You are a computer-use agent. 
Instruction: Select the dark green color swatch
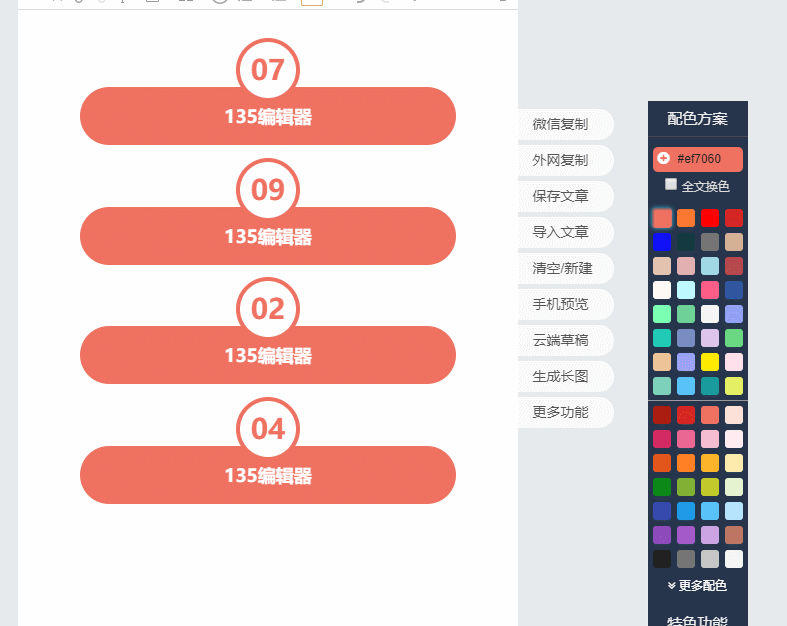tap(662, 487)
